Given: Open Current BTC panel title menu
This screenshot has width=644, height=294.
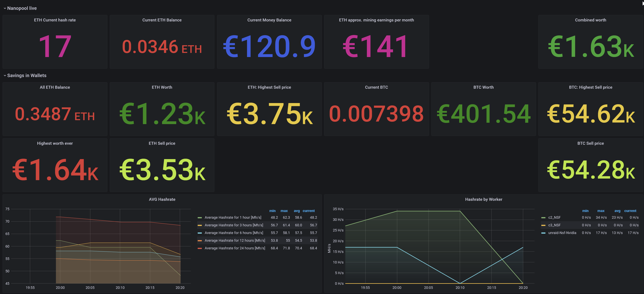Looking at the screenshot, I should 376,87.
